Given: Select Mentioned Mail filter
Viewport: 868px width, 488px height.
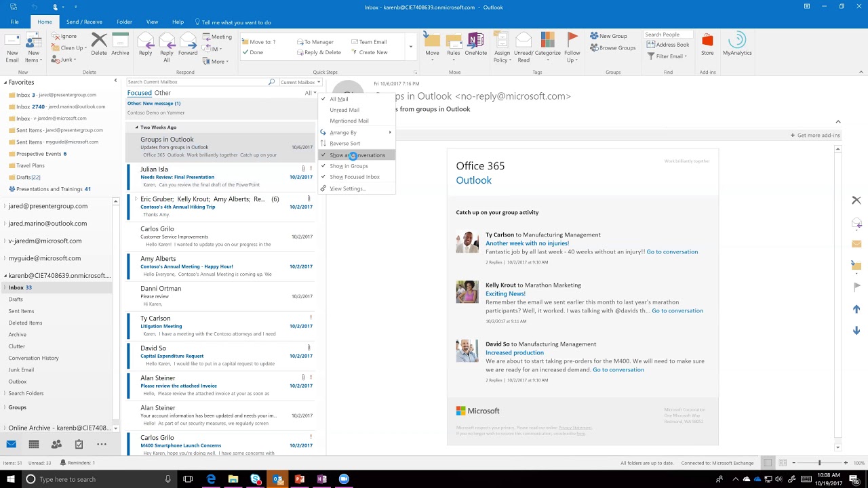Looking at the screenshot, I should pos(357,121).
